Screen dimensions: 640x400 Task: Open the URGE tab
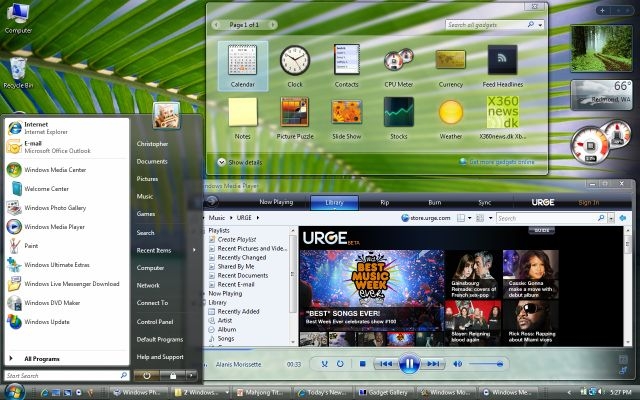click(543, 202)
